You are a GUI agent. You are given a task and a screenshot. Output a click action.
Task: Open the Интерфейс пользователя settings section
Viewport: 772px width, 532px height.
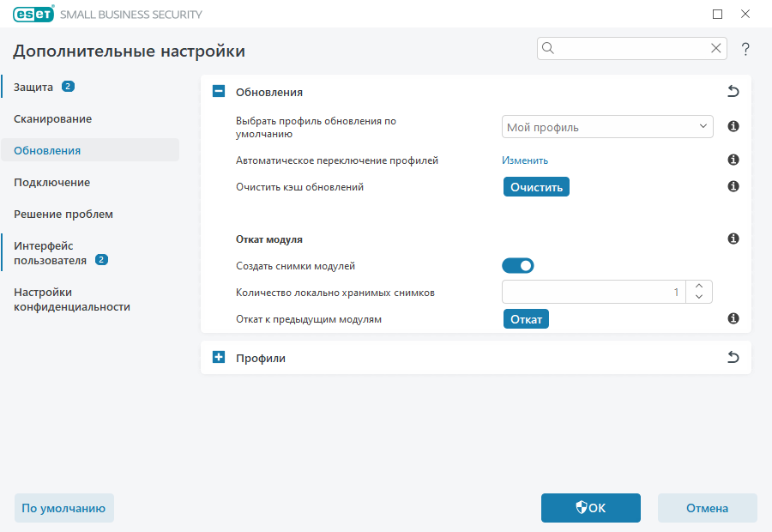pyautogui.click(x=50, y=252)
